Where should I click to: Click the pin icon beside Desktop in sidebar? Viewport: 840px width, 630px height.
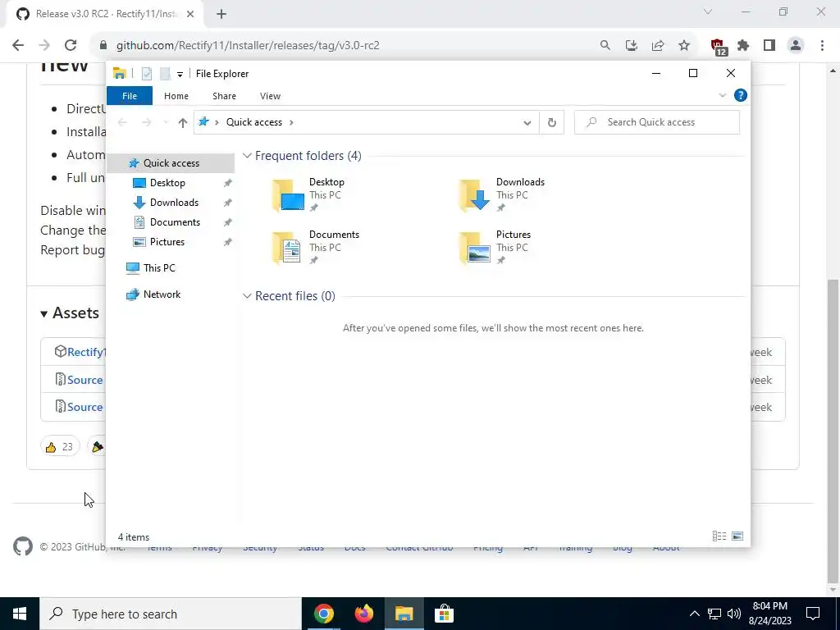(x=228, y=183)
